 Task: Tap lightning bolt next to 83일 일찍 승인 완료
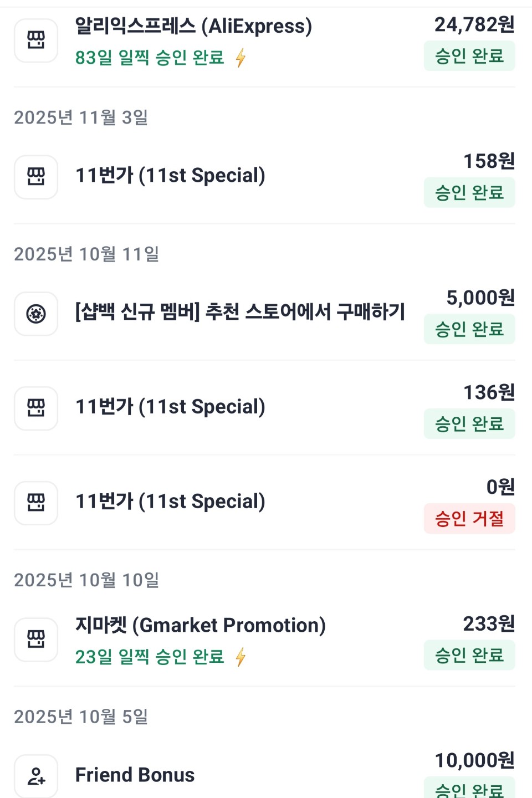coord(241,58)
